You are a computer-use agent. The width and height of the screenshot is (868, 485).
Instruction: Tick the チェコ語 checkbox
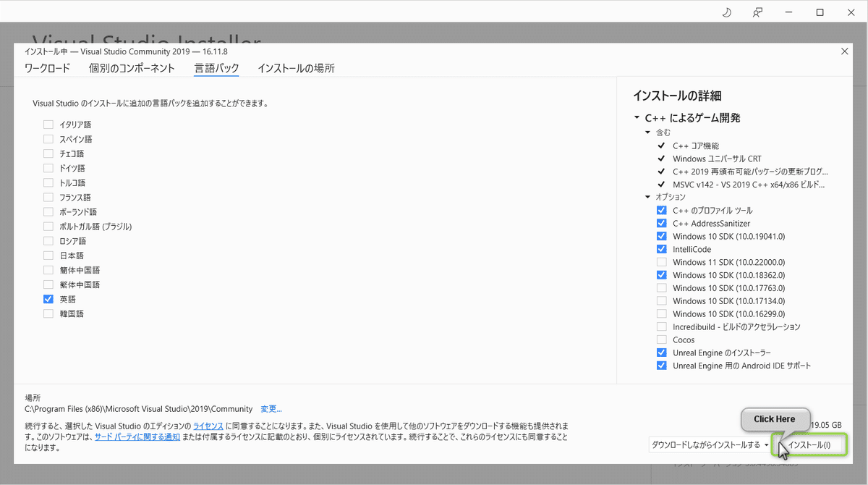point(48,153)
